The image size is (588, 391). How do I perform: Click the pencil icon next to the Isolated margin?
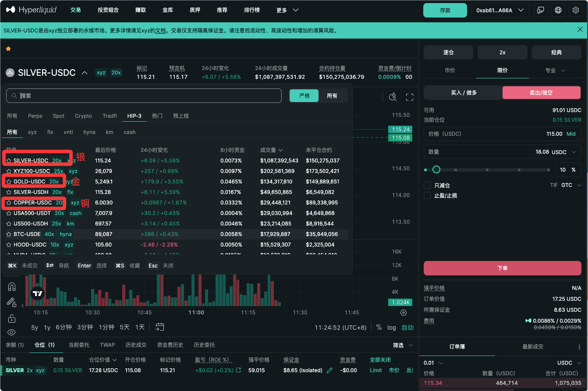330,370
